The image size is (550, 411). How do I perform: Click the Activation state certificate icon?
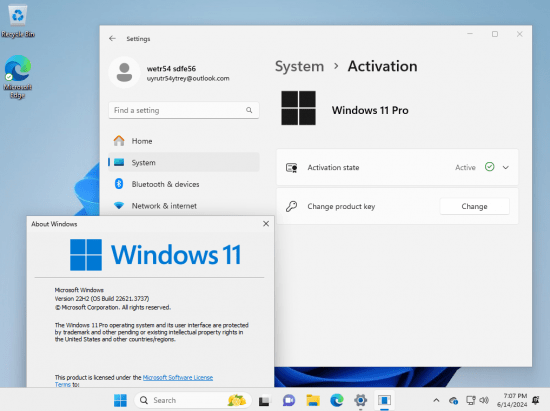291,168
